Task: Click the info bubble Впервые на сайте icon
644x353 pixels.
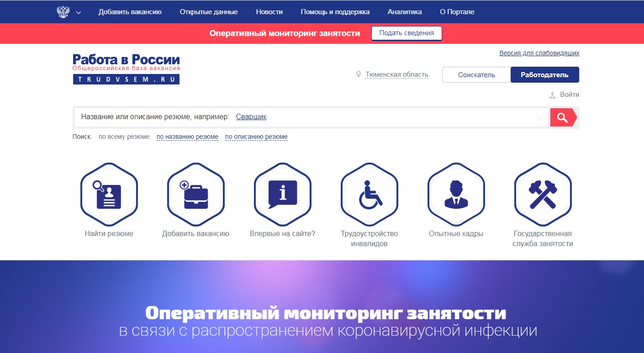Action: (283, 195)
